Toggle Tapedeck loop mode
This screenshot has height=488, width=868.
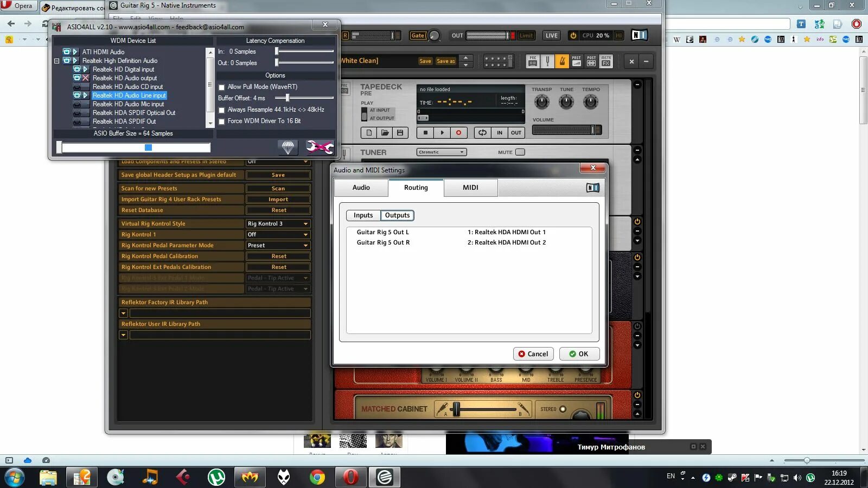pyautogui.click(x=482, y=132)
